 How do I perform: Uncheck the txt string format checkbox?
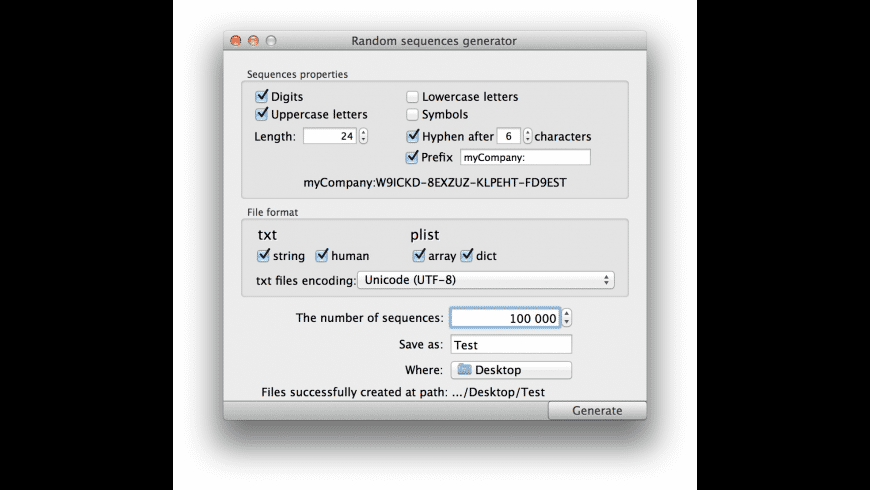(x=264, y=255)
